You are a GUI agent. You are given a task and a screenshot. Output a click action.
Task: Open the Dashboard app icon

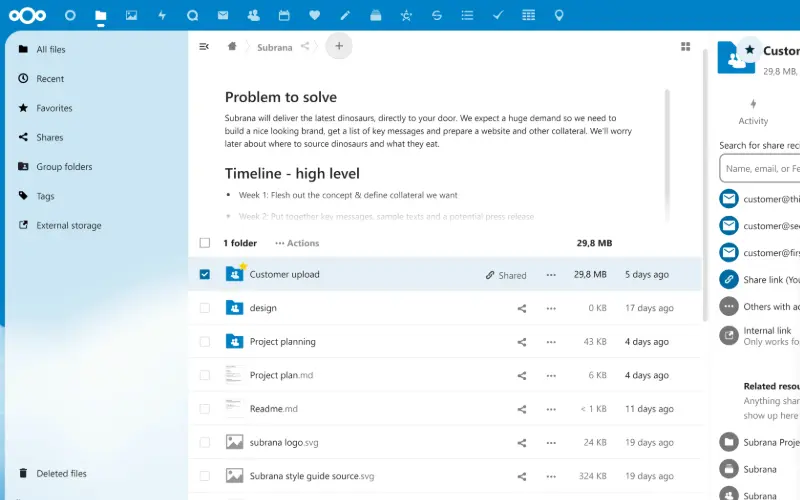pyautogui.click(x=70, y=15)
